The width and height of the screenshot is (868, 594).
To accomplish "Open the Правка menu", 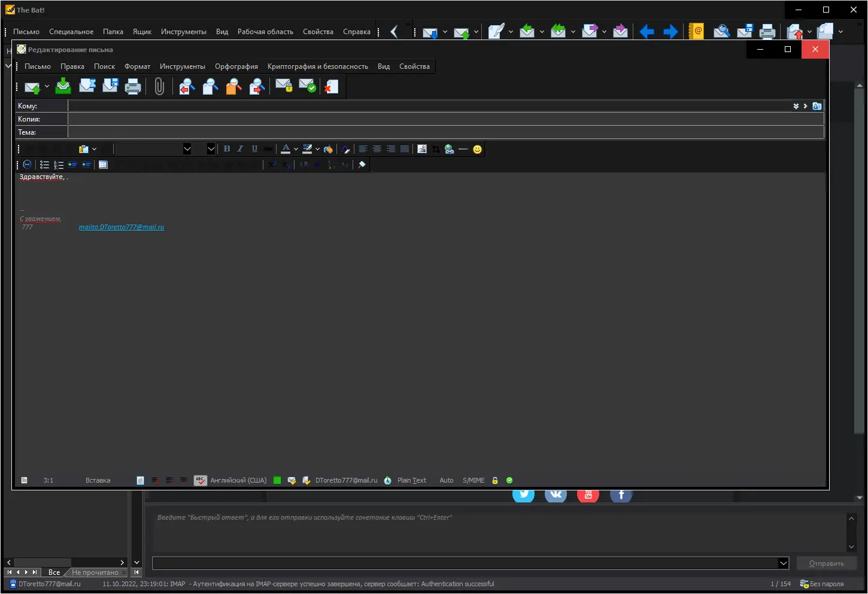I will click(72, 66).
